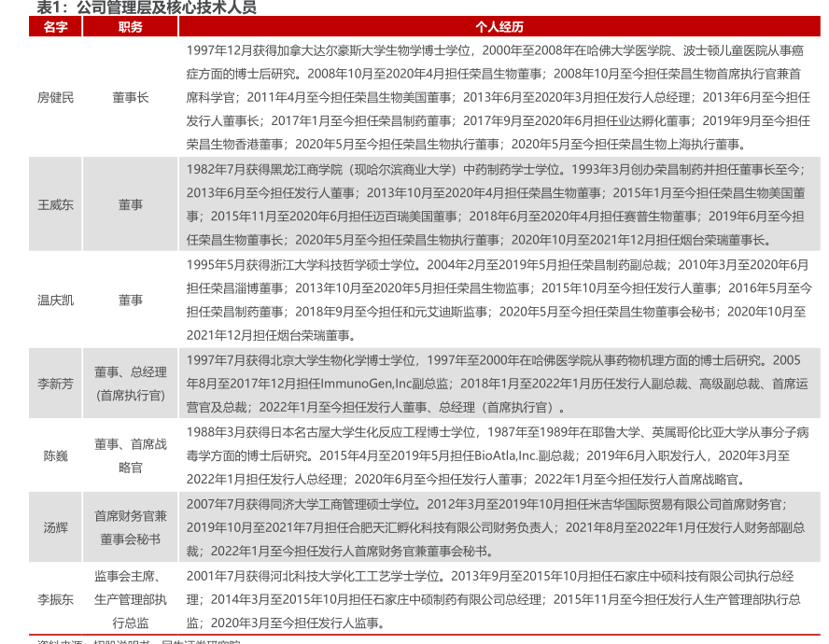Click the line ending 荣昌生物上海执行董事
829x644 pixels.
pyautogui.click(x=467, y=145)
